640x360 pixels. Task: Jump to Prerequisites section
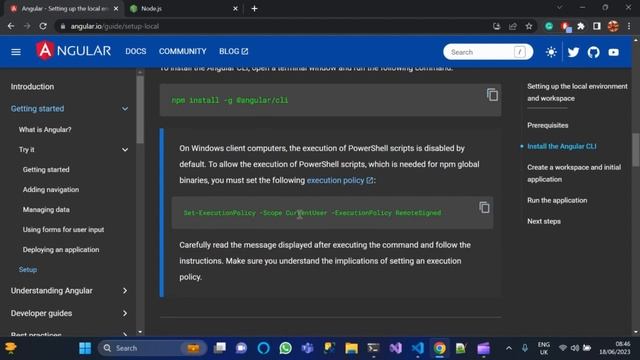547,125
